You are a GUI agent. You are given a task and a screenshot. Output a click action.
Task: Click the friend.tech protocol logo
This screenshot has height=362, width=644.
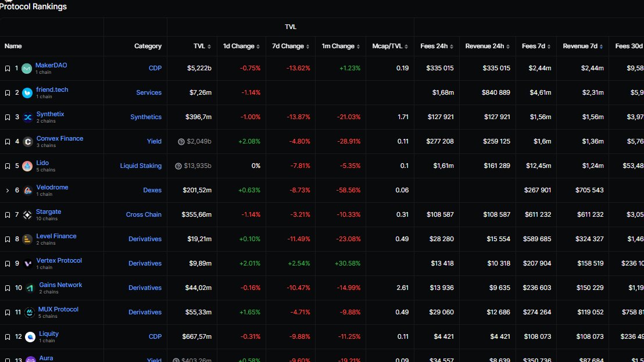(27, 93)
